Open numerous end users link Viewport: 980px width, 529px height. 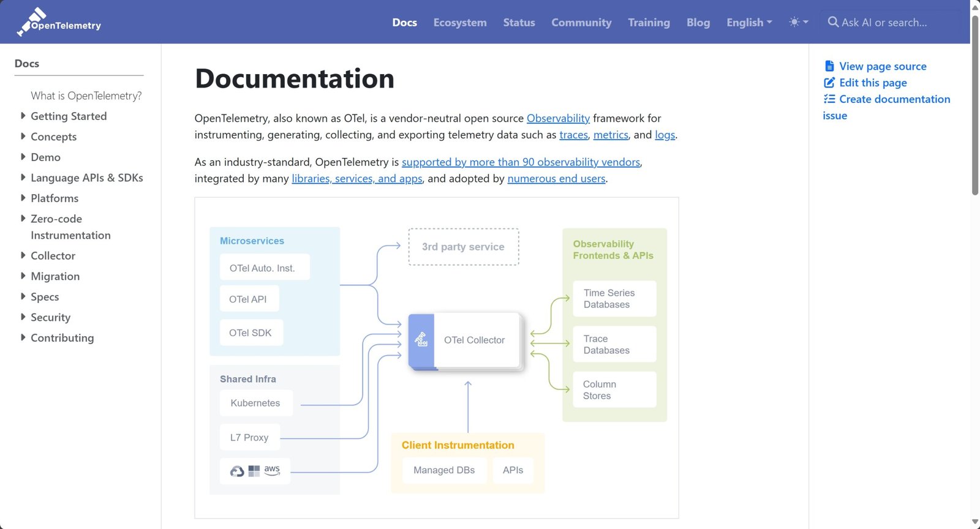coord(556,179)
